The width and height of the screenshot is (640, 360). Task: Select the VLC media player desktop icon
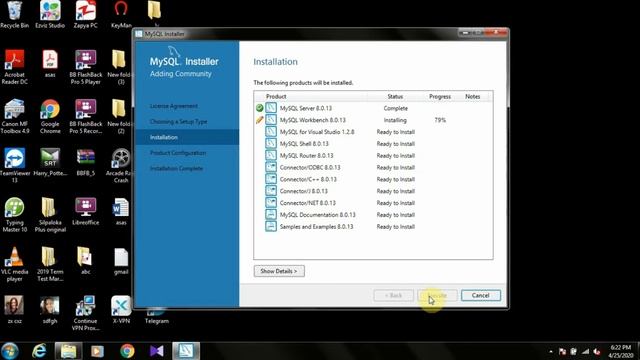pyautogui.click(x=15, y=264)
